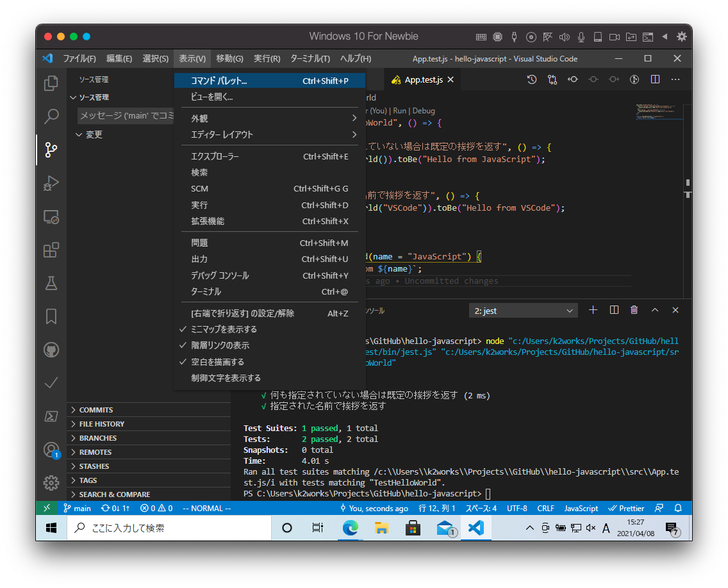Screen dimensions: 728x588
Task: Toggle the 空白を描画する option
Action: click(217, 362)
